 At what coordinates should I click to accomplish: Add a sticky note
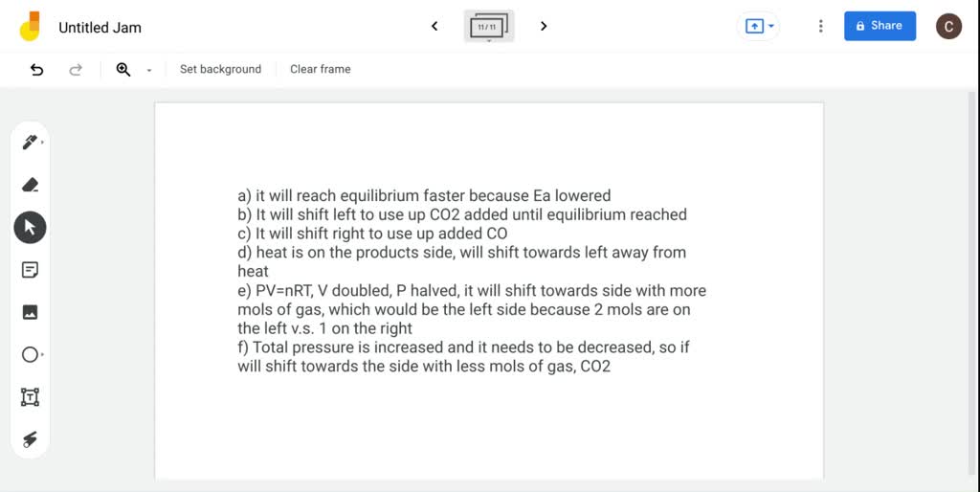[30, 270]
